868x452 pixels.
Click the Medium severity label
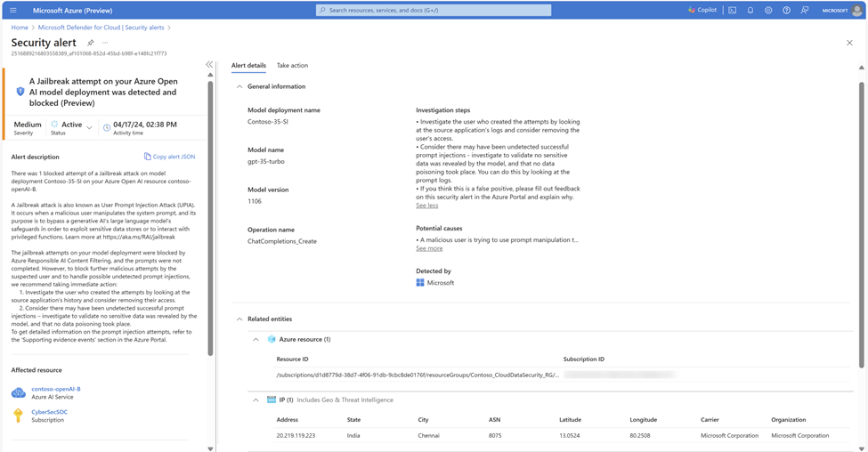[x=28, y=125]
